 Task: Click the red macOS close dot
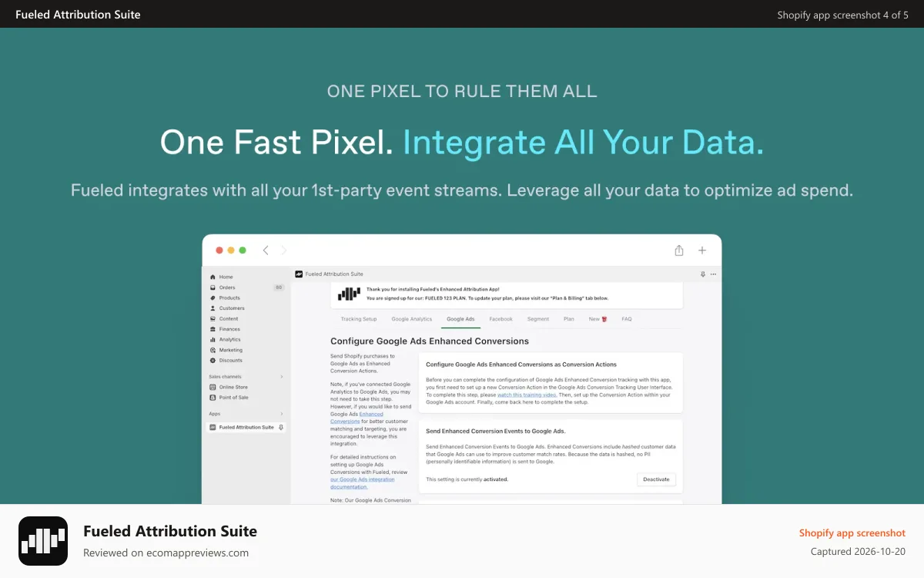pos(219,250)
